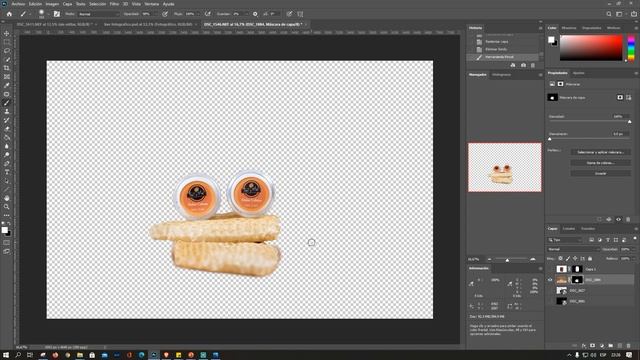
Task: Toggle layer filtering switch in Layers panel
Action: 635,239
